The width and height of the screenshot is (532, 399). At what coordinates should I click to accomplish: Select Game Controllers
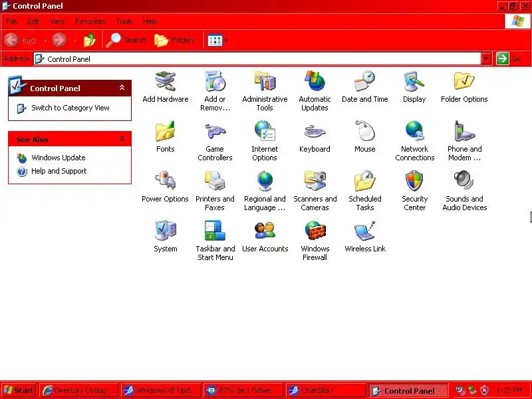(215, 141)
